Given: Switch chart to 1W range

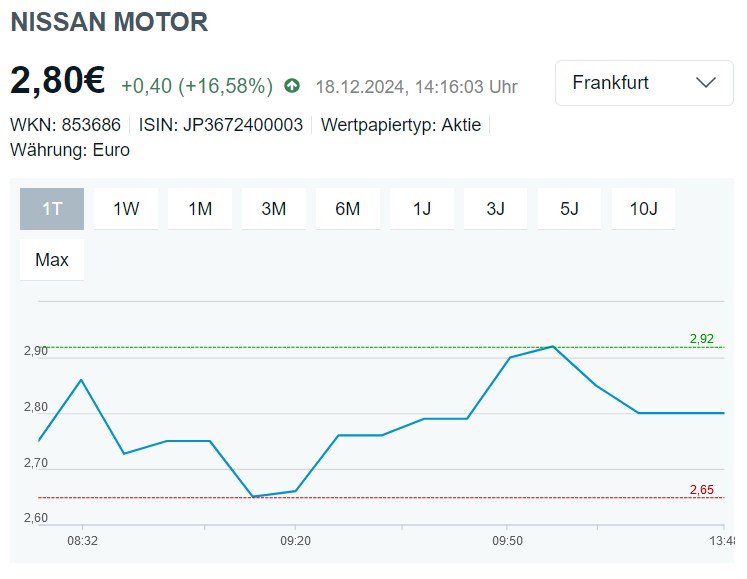Looking at the screenshot, I should click(126, 209).
